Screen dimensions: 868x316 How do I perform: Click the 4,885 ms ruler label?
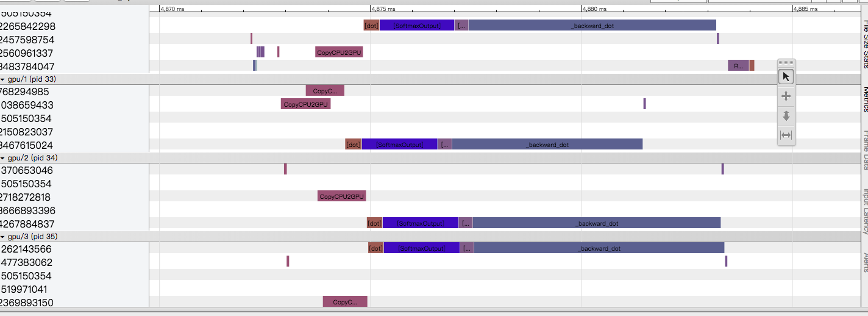pyautogui.click(x=806, y=9)
